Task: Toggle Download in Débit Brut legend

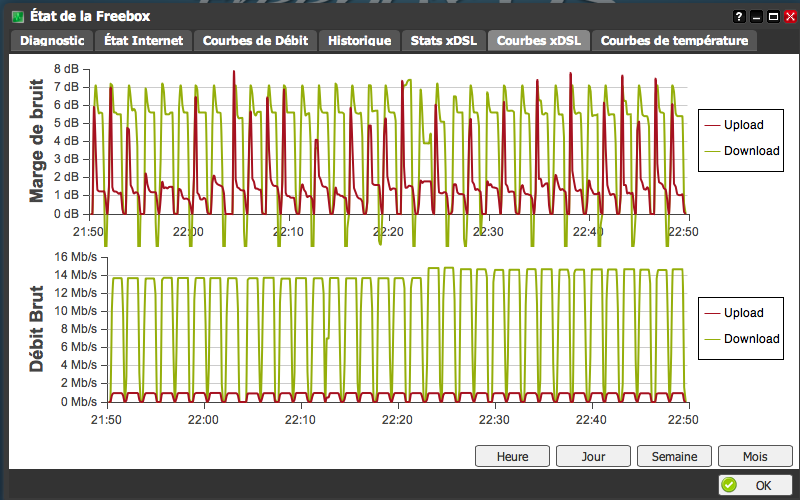Action: point(751,339)
